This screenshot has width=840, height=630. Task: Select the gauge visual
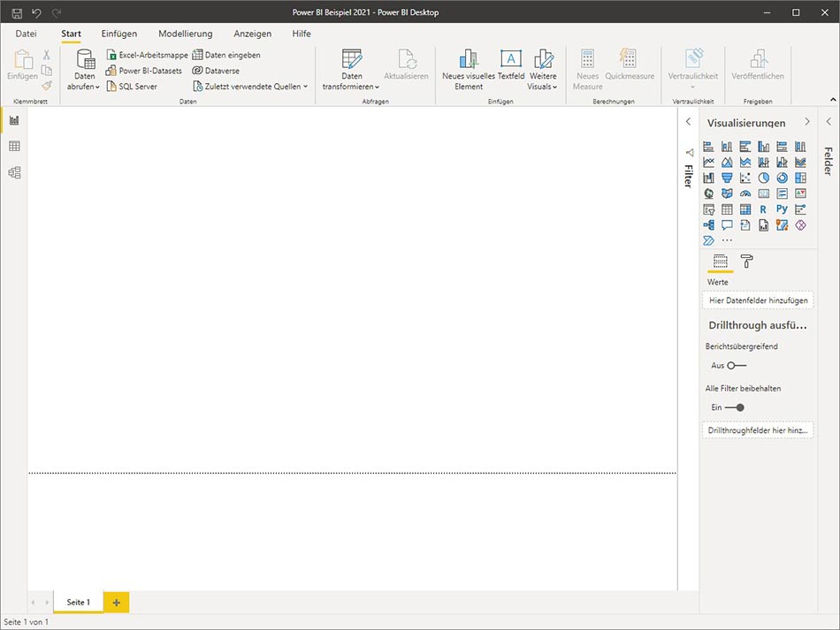[745, 194]
